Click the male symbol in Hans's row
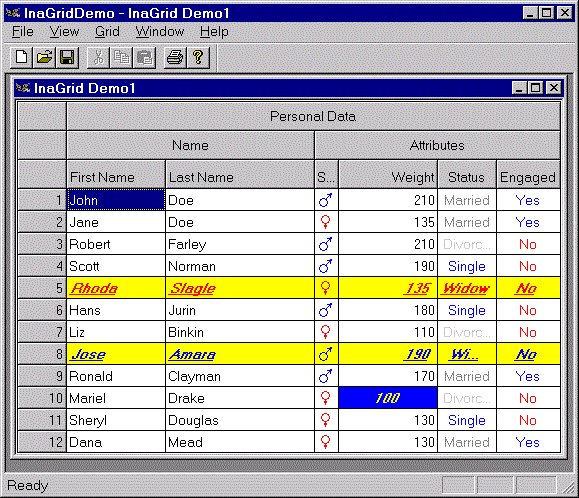 click(x=325, y=310)
